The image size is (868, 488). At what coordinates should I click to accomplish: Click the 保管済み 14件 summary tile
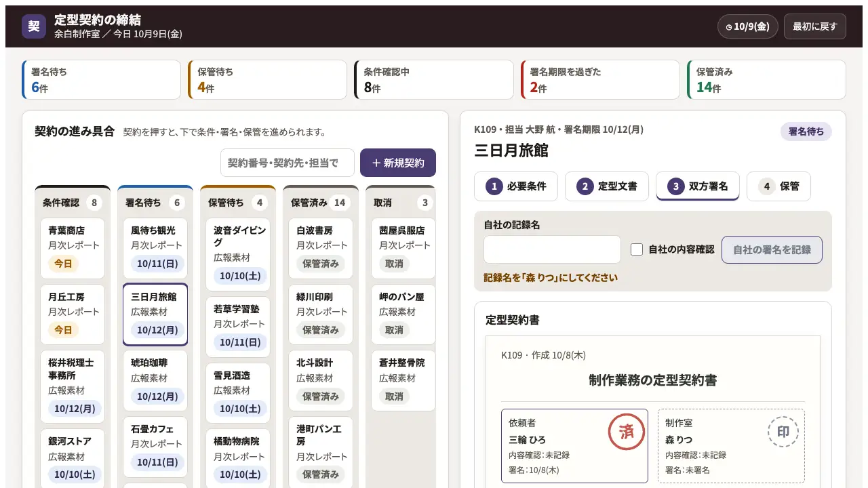click(766, 80)
